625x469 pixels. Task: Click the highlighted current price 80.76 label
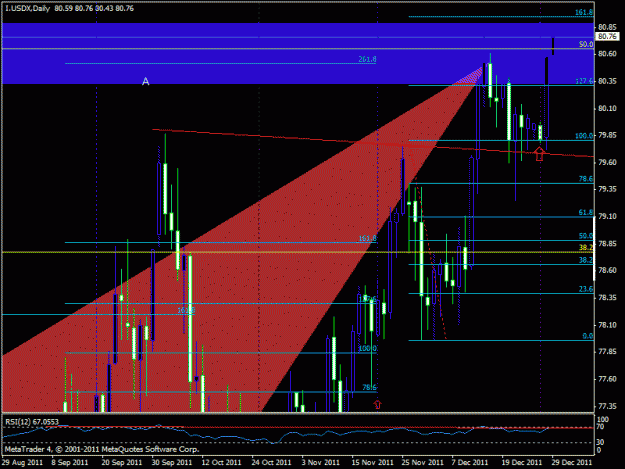607,37
